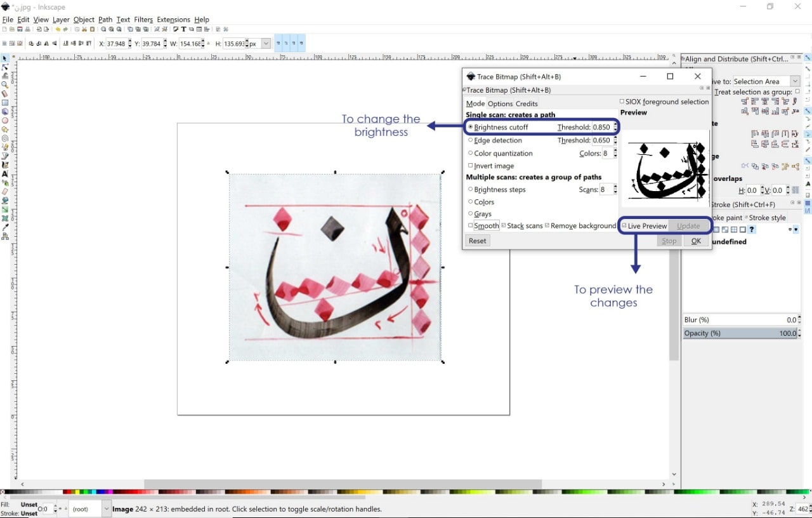Image resolution: width=812 pixels, height=518 pixels.
Task: Adjust Brightness steps Scans stepper
Action: pos(615,189)
